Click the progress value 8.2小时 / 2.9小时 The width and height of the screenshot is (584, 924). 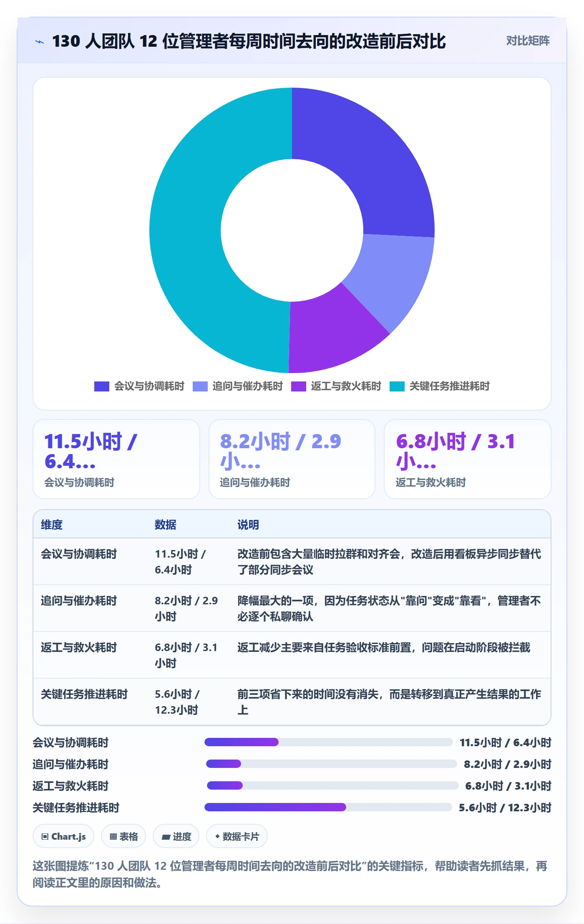click(x=508, y=764)
